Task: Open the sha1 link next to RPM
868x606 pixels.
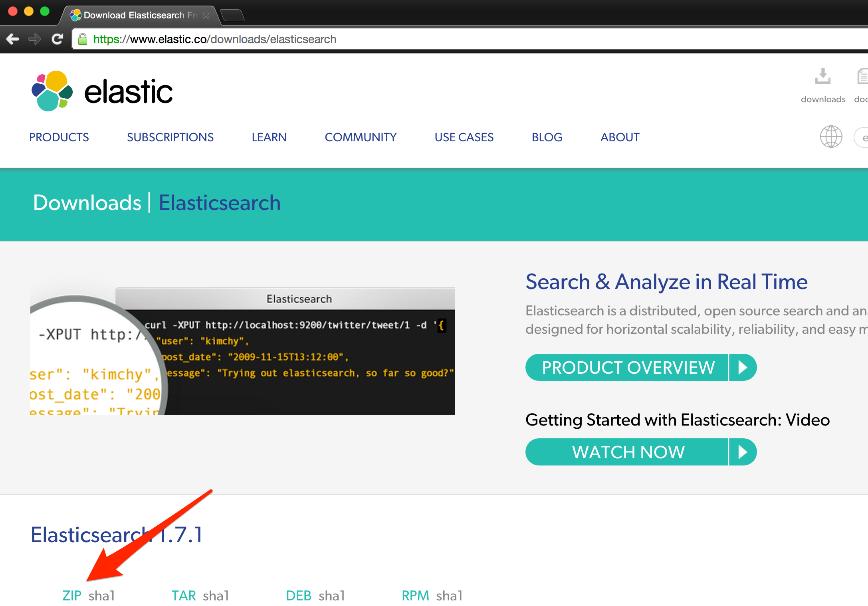Action: click(x=450, y=596)
